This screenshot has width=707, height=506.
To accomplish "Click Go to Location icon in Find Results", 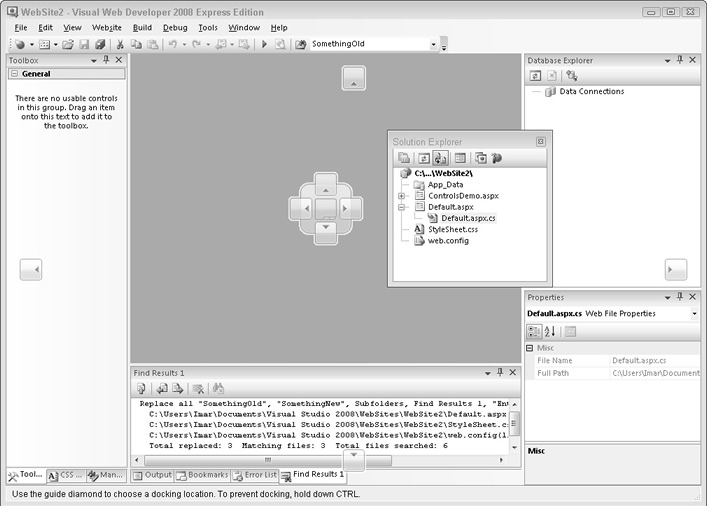I will point(141,388).
